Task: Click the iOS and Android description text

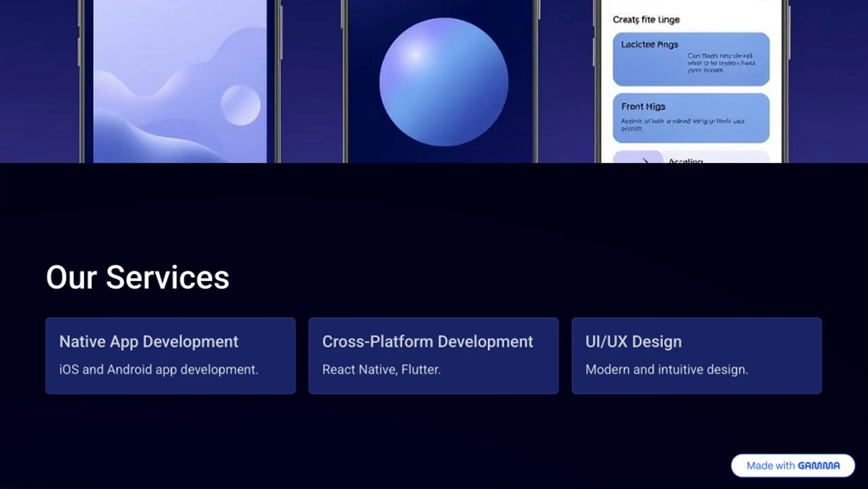Action: pyautogui.click(x=159, y=370)
